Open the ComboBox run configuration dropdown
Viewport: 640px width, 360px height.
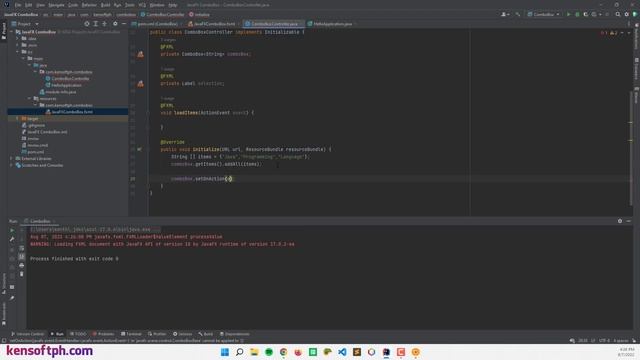tap(544, 14)
